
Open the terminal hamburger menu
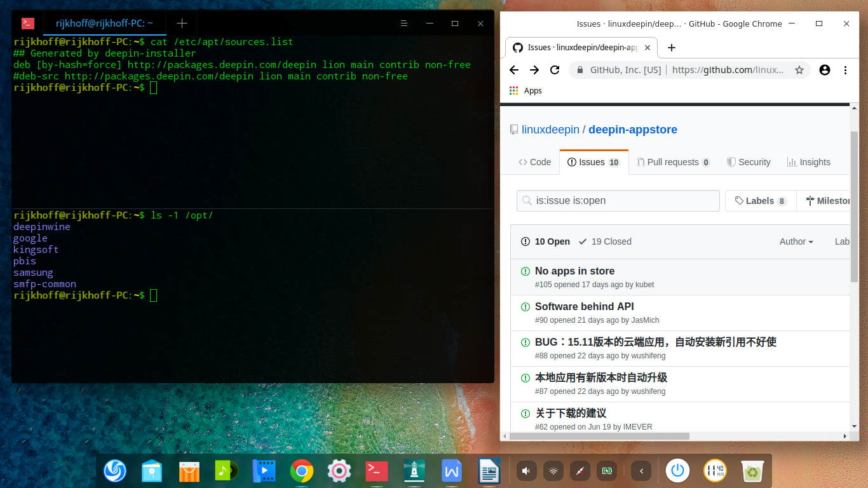coord(404,24)
